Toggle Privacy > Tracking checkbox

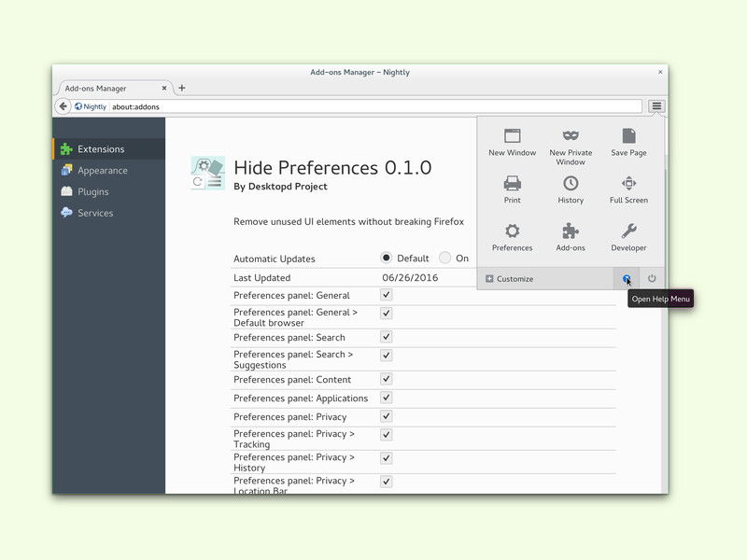(387, 435)
